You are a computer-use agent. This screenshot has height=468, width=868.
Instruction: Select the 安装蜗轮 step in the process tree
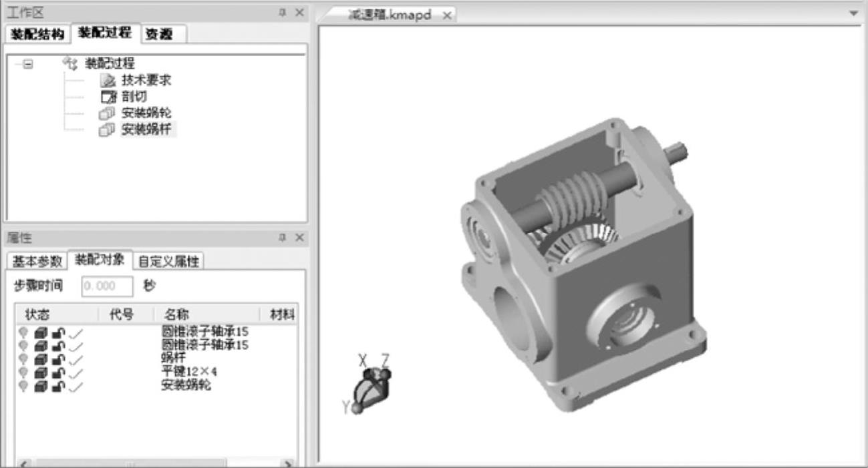pos(146,113)
